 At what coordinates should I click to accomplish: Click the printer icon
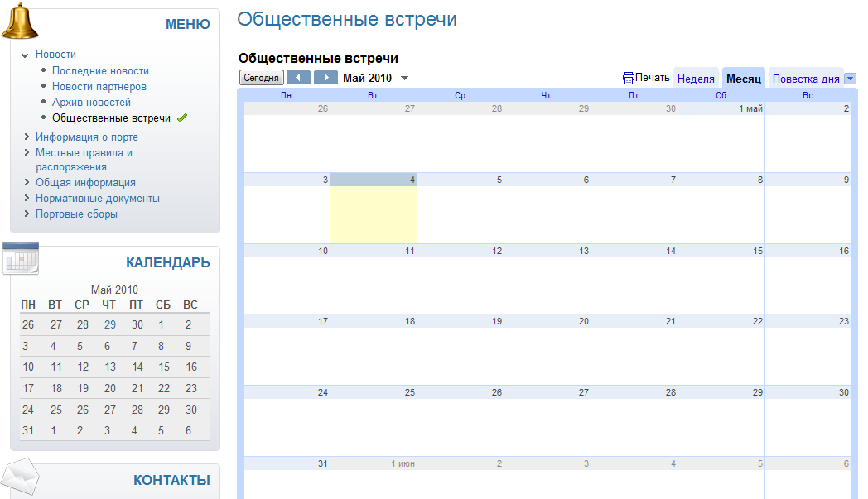point(629,78)
